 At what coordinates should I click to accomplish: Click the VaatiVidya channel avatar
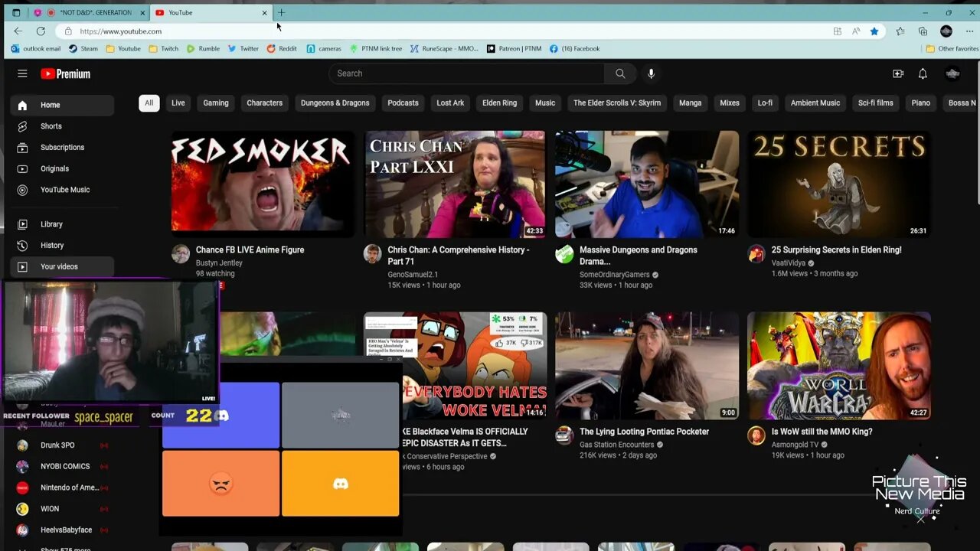756,254
